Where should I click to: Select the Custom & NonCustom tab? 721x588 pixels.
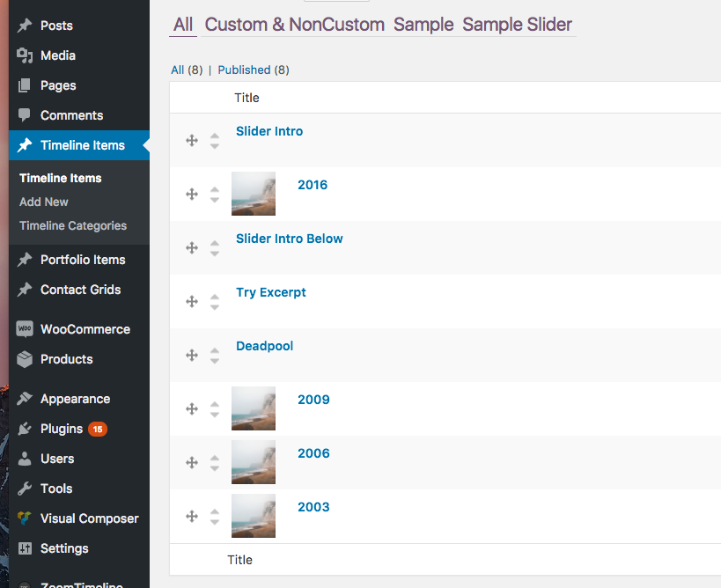[295, 25]
